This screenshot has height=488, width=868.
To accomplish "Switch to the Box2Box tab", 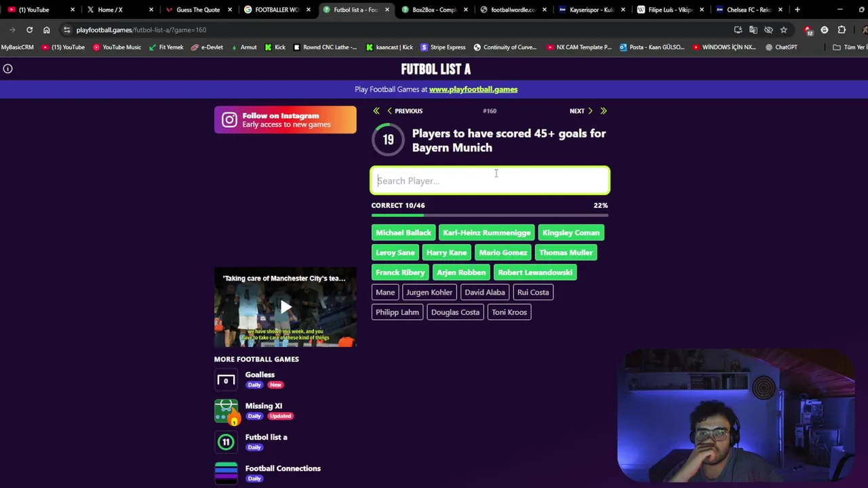I will 434,9.
